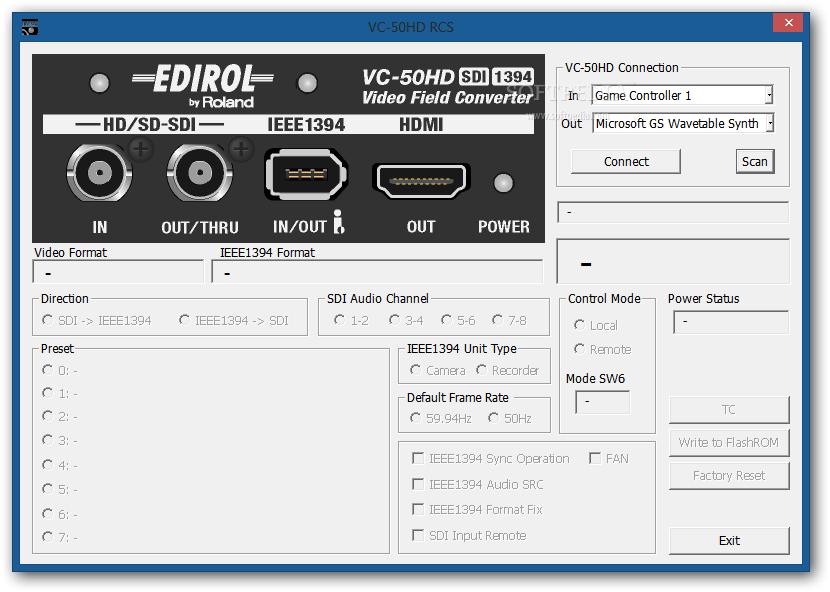Image resolution: width=830 pixels, height=592 pixels.
Task: Click the application icon in title bar
Action: pyautogui.click(x=30, y=26)
